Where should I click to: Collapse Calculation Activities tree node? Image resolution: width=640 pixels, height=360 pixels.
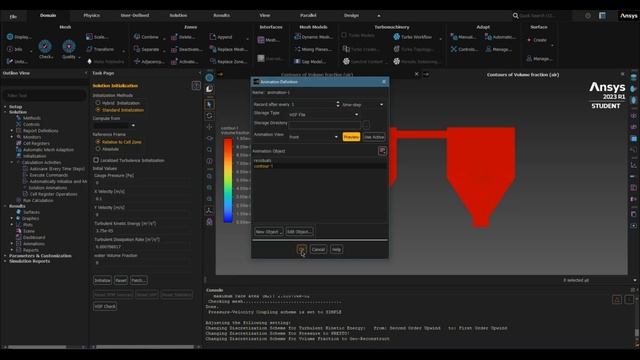tap(12, 162)
